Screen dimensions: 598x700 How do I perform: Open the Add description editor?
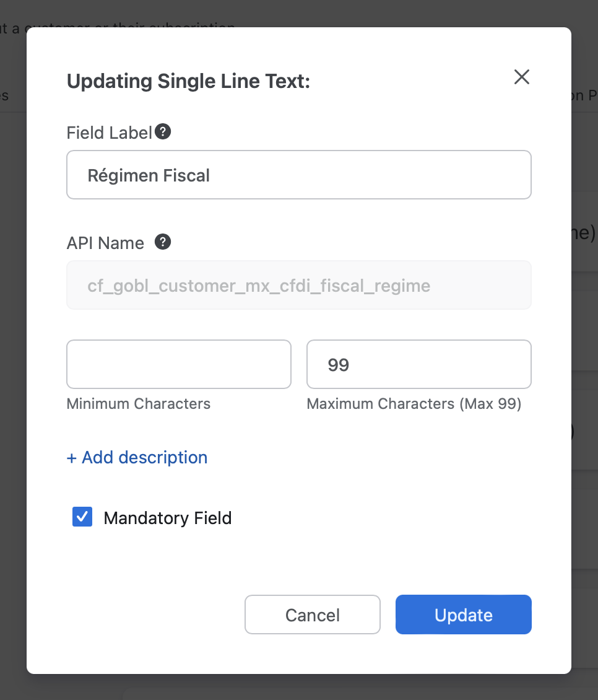pyautogui.click(x=143, y=457)
